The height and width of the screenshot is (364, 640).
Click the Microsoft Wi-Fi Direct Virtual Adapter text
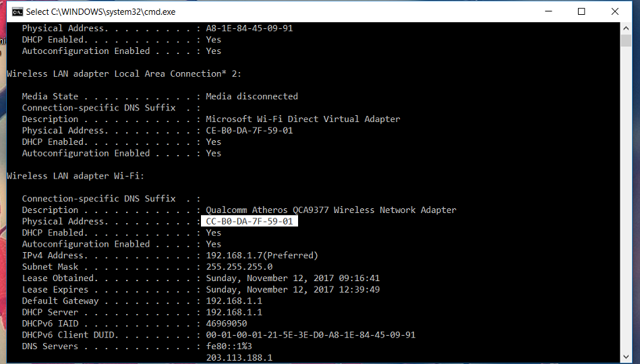(x=303, y=119)
